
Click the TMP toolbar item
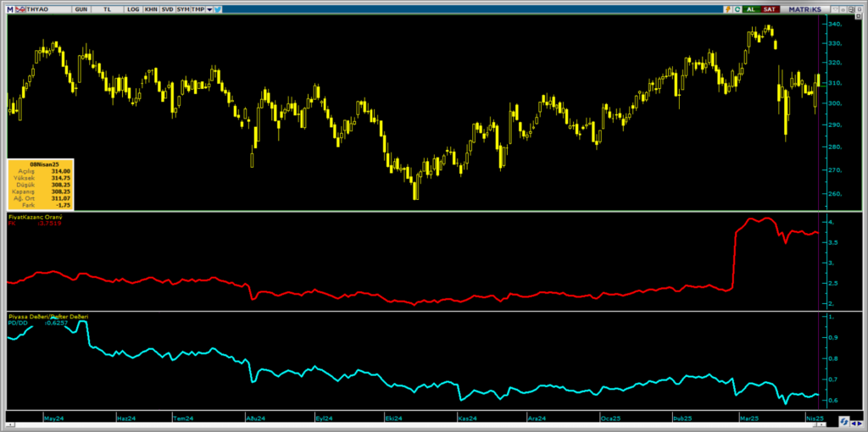pyautogui.click(x=198, y=8)
